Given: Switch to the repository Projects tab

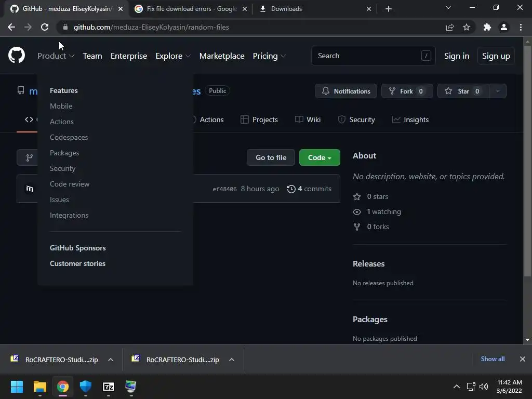Looking at the screenshot, I should click(259, 119).
